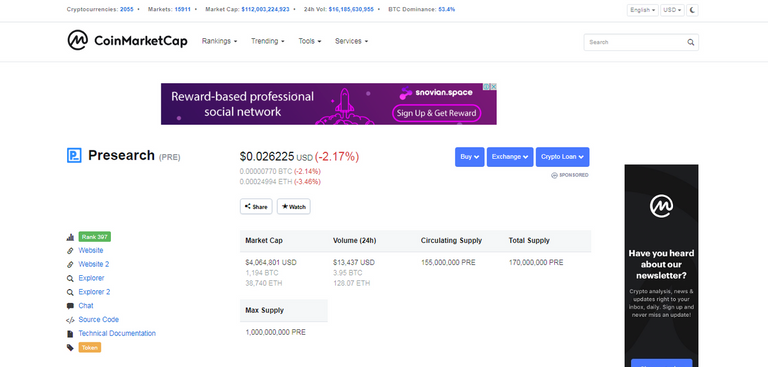Open the Chat link
The image size is (768, 367).
(x=86, y=305)
